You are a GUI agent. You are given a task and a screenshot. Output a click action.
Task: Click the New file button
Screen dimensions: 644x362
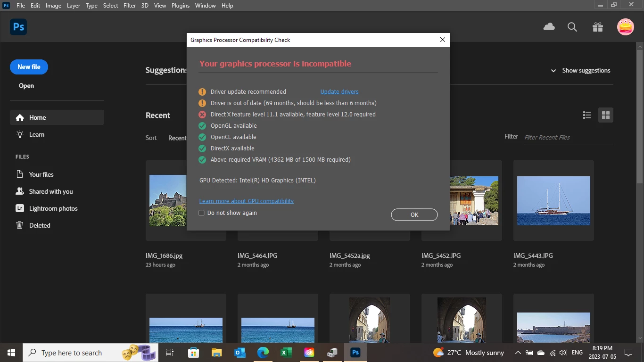click(x=29, y=67)
